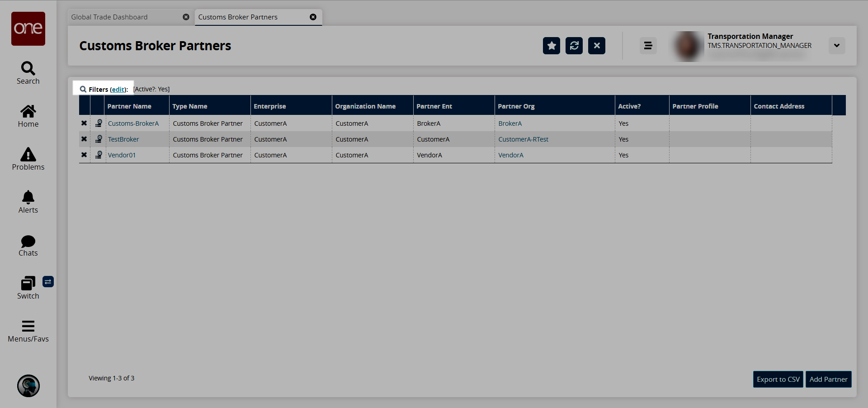The image size is (868, 408).
Task: Expand the Transportation Manager user dropdown
Action: [837, 46]
